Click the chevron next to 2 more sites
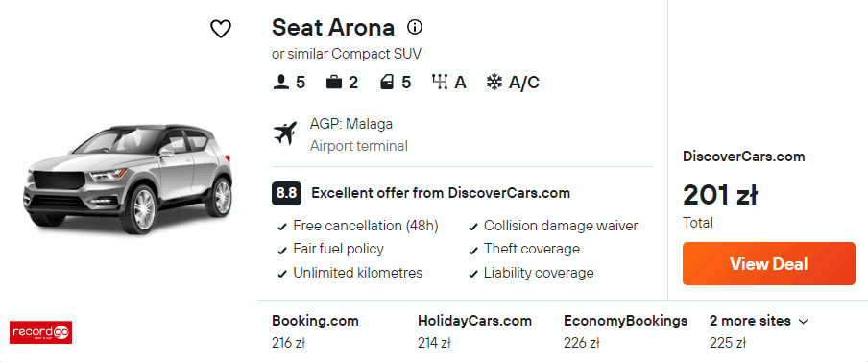This screenshot has height=362, width=868. click(804, 321)
